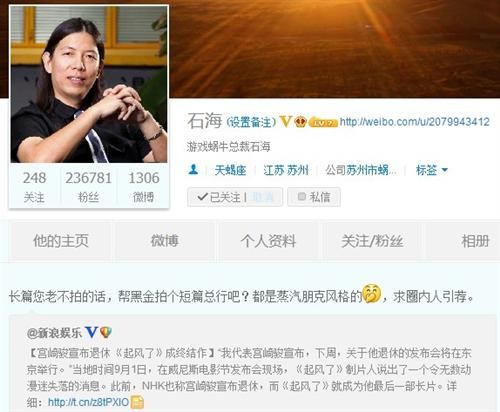Expand the 标签 dropdown

pyautogui.click(x=431, y=170)
